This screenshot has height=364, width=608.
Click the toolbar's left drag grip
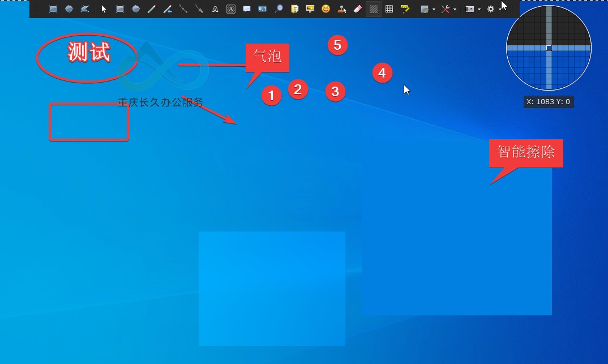37,9
